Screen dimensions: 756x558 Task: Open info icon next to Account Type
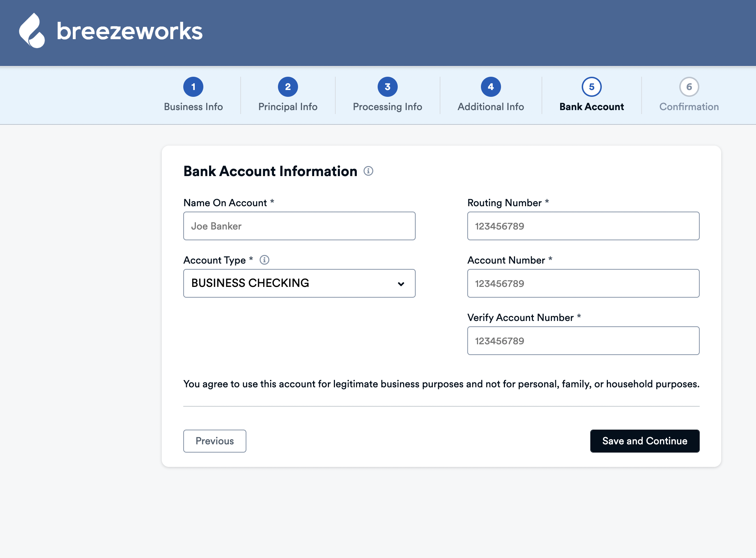pyautogui.click(x=264, y=260)
